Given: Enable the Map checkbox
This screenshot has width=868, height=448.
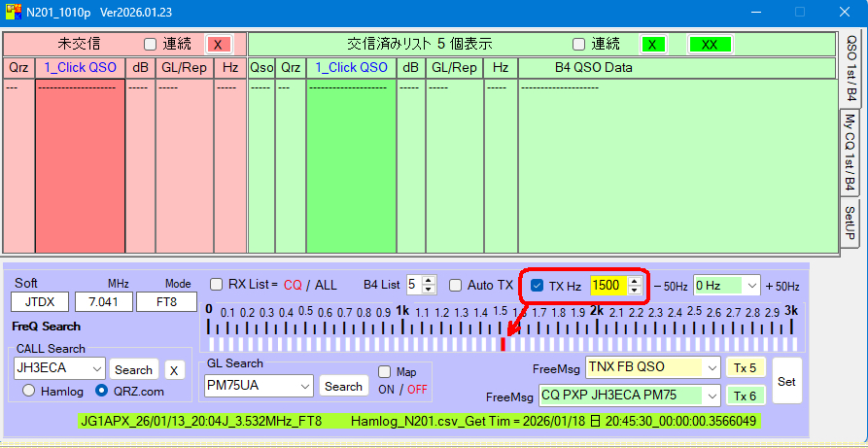Looking at the screenshot, I should tap(385, 371).
